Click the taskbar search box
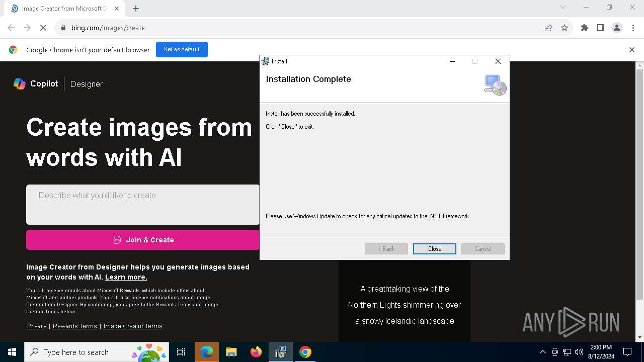This screenshot has height=362, width=644. click(97, 352)
